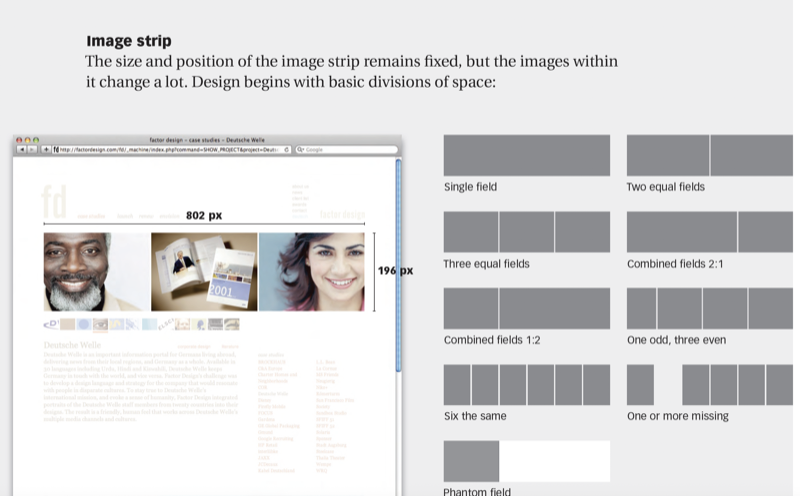Click the blue vertical browser scrollbar
Image resolution: width=800 pixels, height=496 pixels.
tap(399, 260)
